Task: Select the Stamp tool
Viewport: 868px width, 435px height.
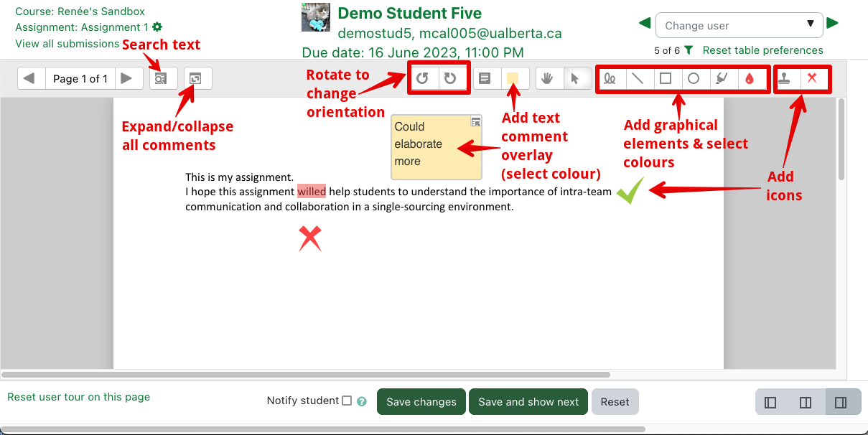Action: [785, 78]
